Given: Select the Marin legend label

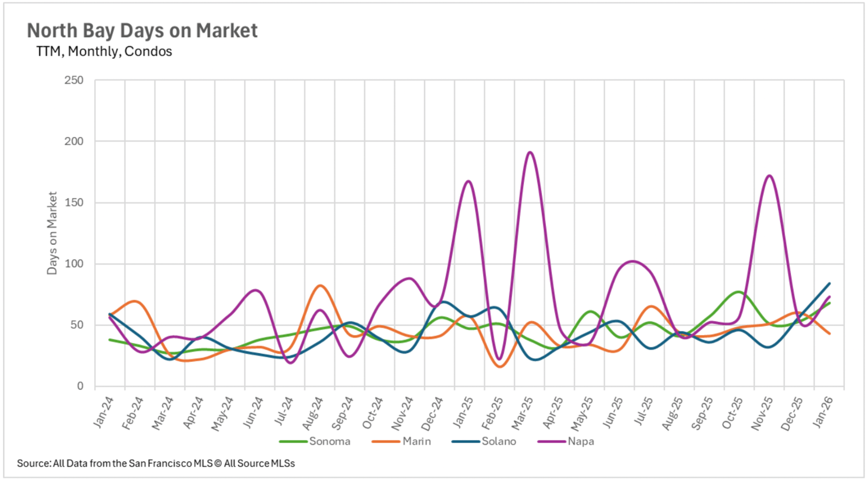Looking at the screenshot, I should click(416, 441).
